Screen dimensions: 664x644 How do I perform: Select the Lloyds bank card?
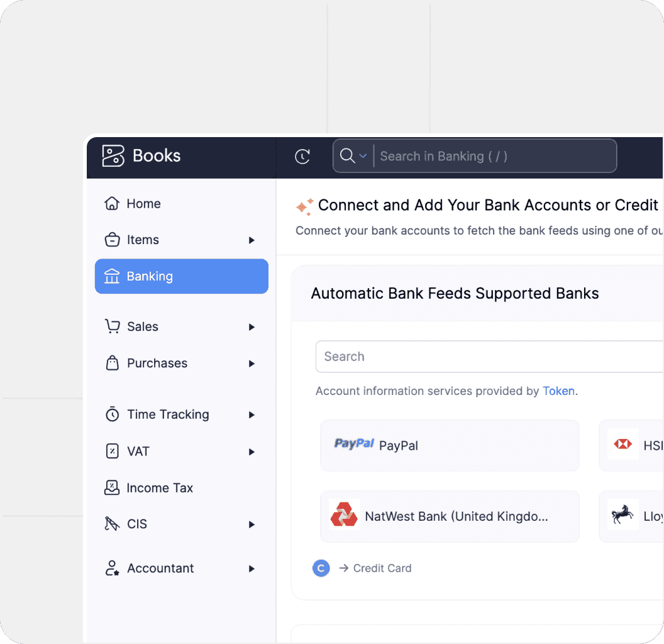[631, 516]
